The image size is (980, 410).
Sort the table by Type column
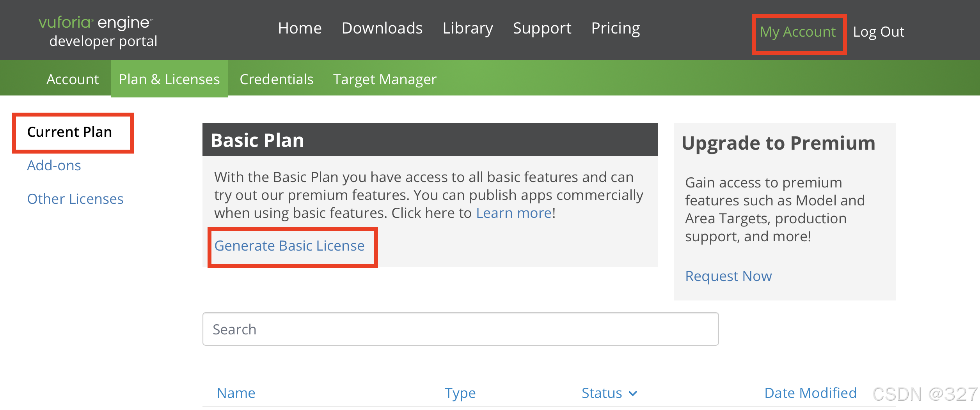point(460,394)
